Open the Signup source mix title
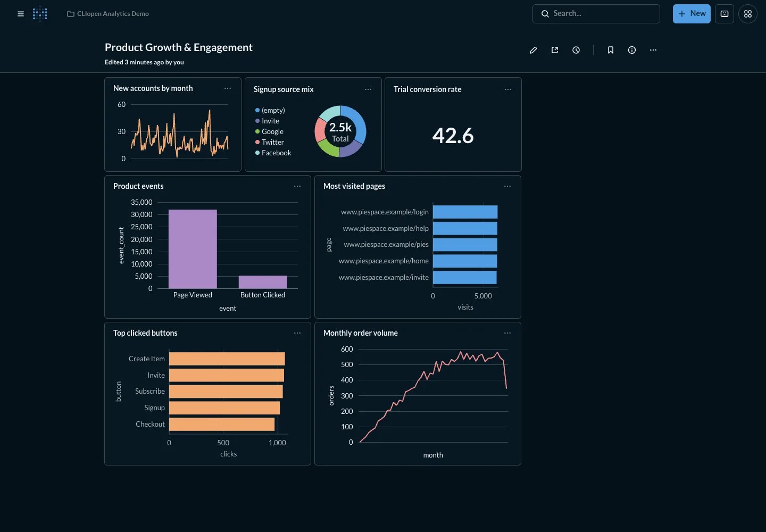The height and width of the screenshot is (532, 766). pyautogui.click(x=284, y=89)
